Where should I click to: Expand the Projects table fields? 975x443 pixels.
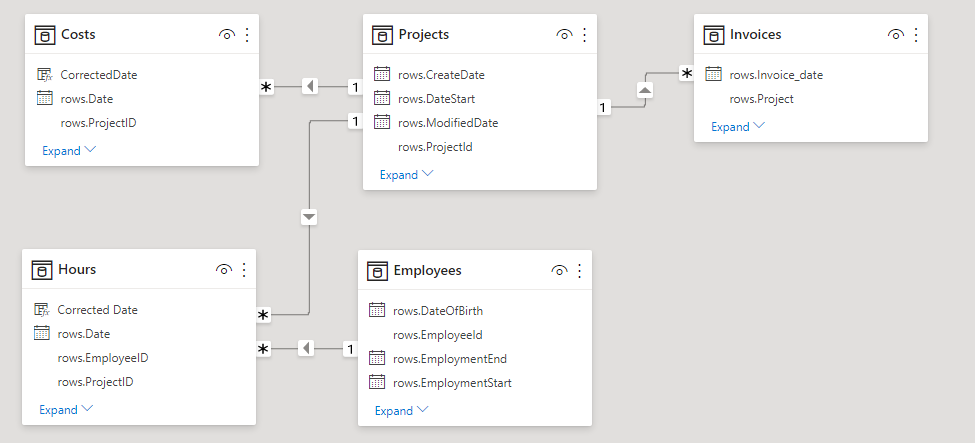click(x=407, y=175)
